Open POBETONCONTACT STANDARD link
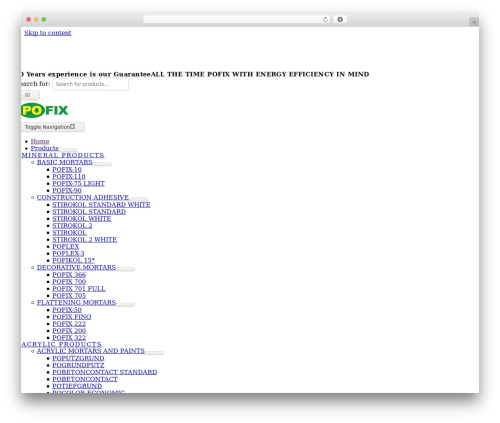 coord(105,372)
